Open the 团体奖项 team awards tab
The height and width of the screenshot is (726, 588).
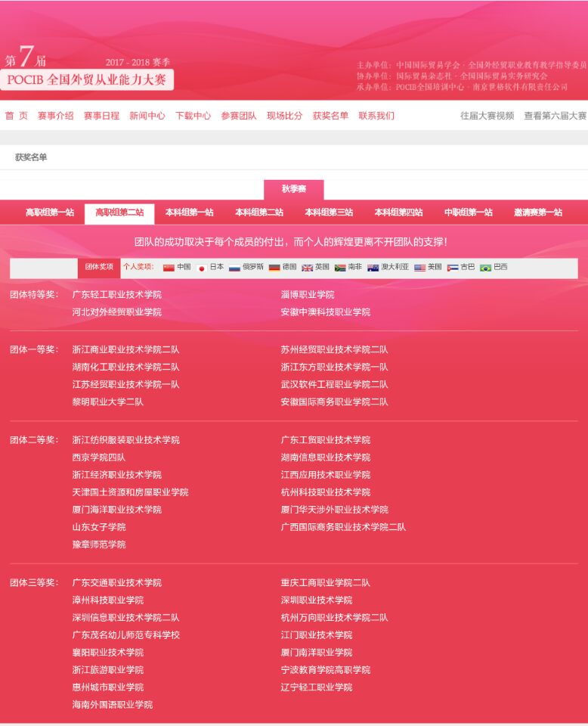(x=99, y=267)
